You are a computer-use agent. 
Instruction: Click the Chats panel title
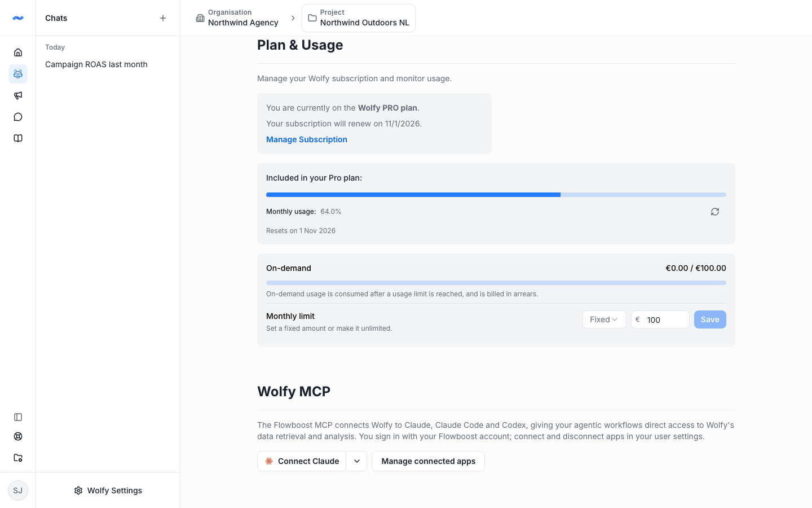coord(56,18)
